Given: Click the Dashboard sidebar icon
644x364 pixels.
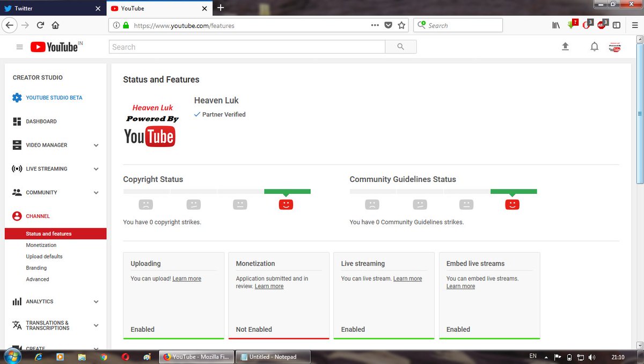Looking at the screenshot, I should 17,121.
